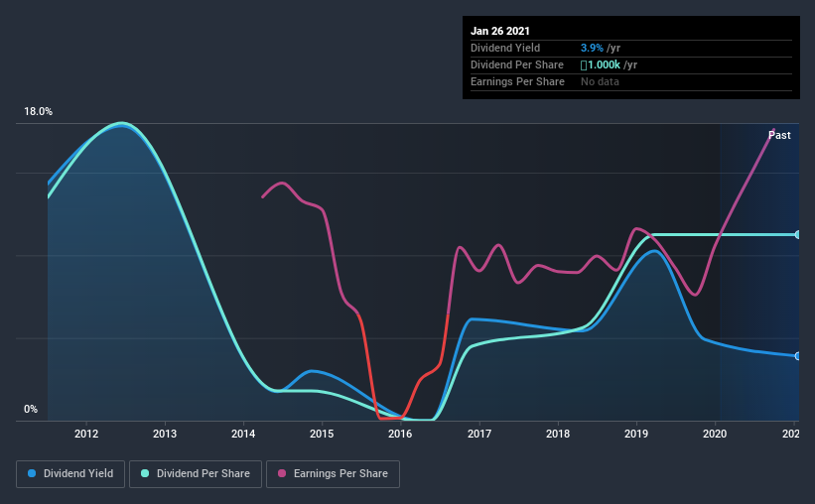Screen dimensions: 815x504
Task: Click the 2013 x-axis label
Action: [165, 434]
